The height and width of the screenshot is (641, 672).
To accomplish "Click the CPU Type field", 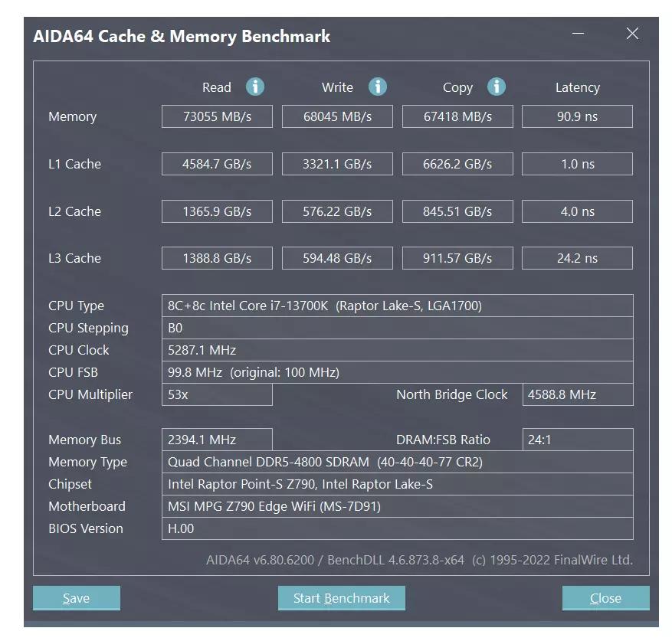I will click(398, 305).
